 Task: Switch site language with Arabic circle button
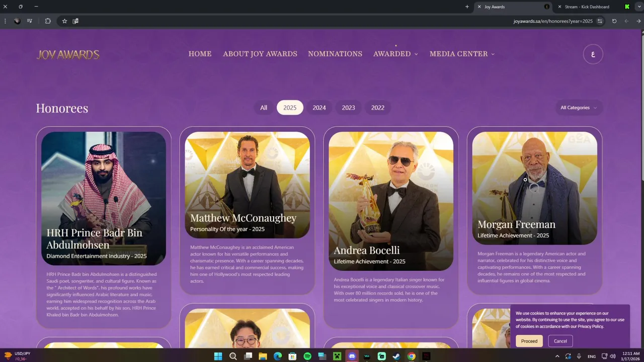(x=593, y=54)
